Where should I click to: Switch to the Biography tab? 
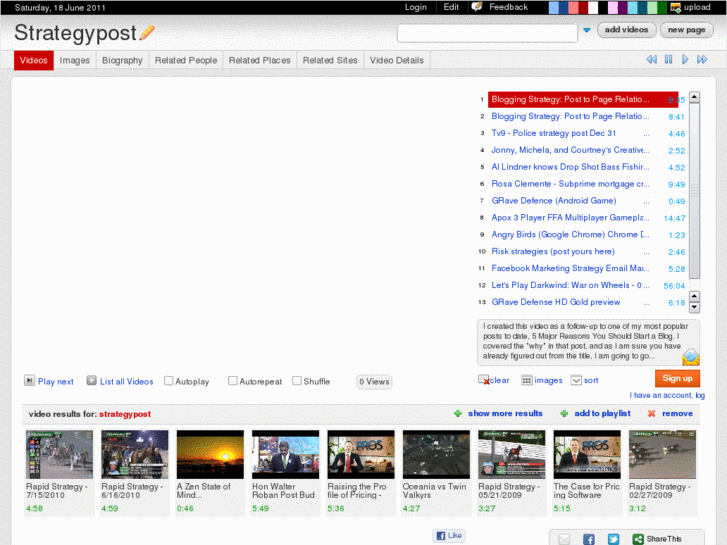coord(122,60)
